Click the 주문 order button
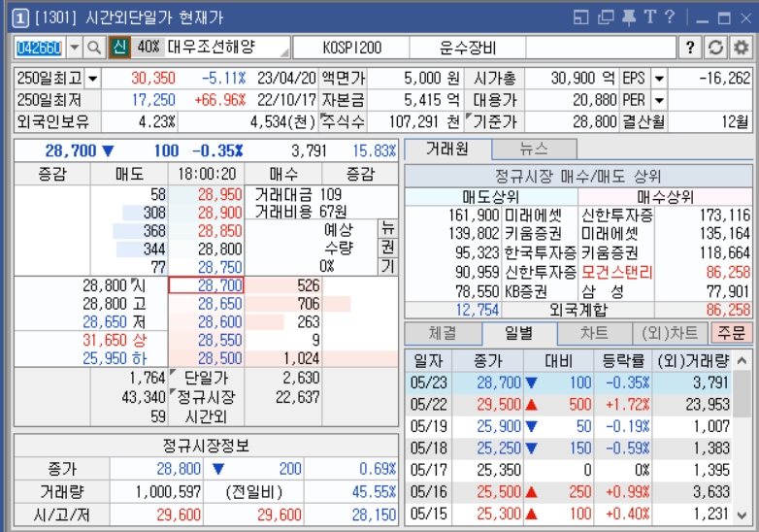The width and height of the screenshot is (759, 532). pos(732,333)
